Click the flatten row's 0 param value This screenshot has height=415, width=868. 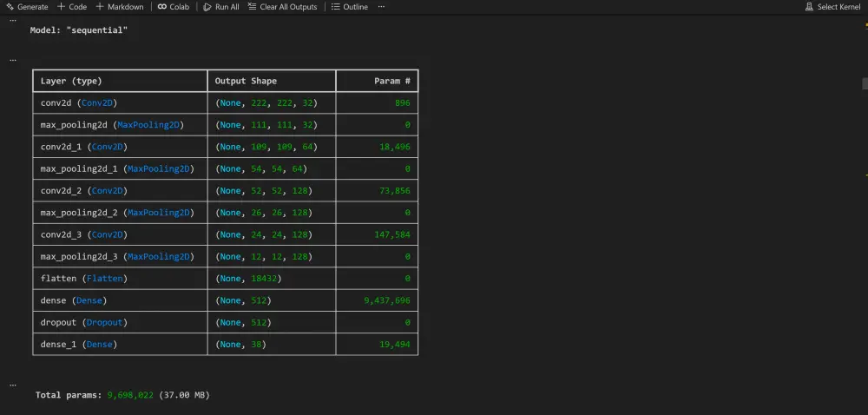(407, 279)
